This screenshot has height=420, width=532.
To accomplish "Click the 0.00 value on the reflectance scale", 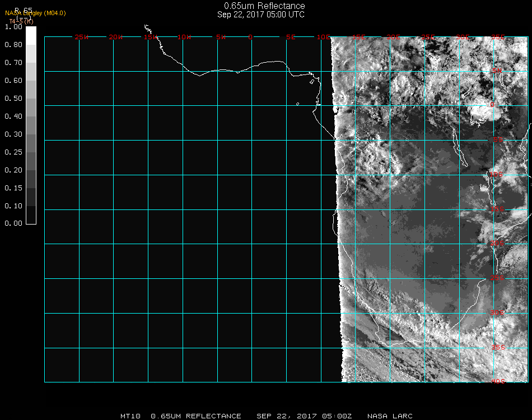I will point(13,223).
